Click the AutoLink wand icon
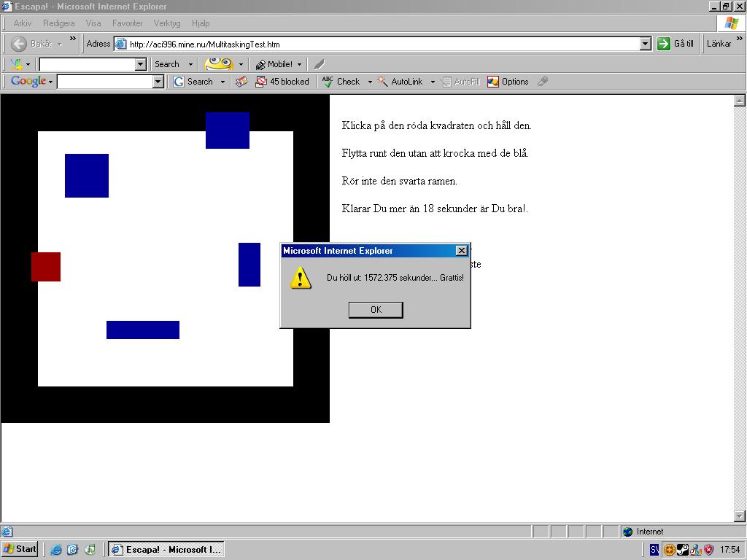Image resolution: width=747 pixels, height=560 pixels. 382,82
